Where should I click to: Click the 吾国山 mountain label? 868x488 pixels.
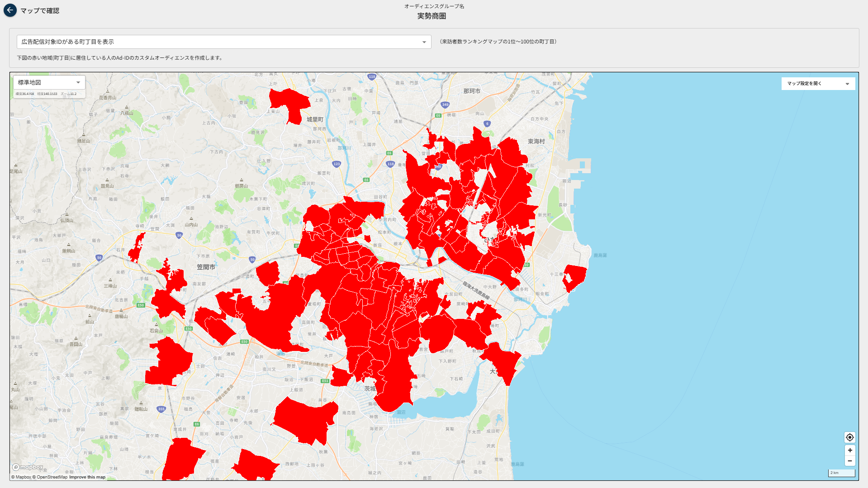coord(76,344)
